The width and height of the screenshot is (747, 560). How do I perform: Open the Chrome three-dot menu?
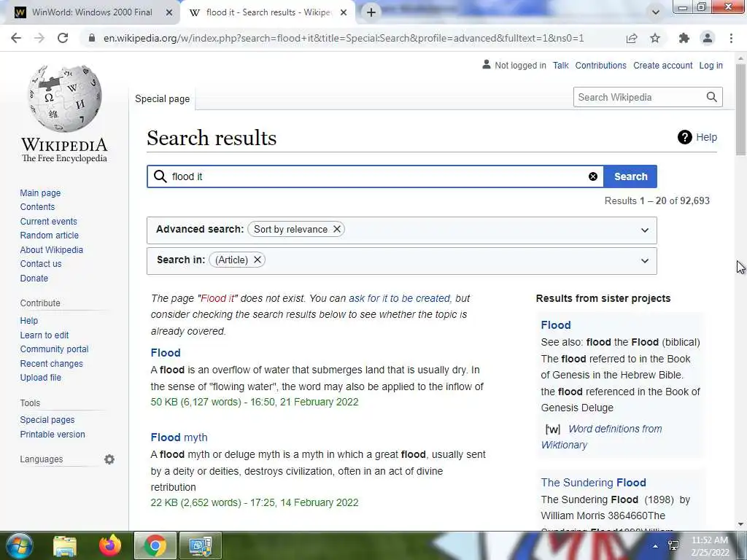[731, 38]
